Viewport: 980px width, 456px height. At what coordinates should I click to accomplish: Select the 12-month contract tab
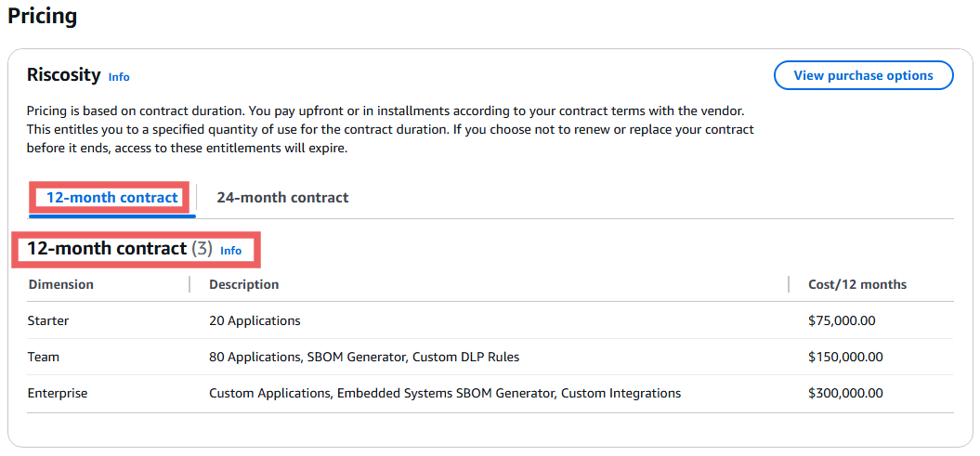111,198
